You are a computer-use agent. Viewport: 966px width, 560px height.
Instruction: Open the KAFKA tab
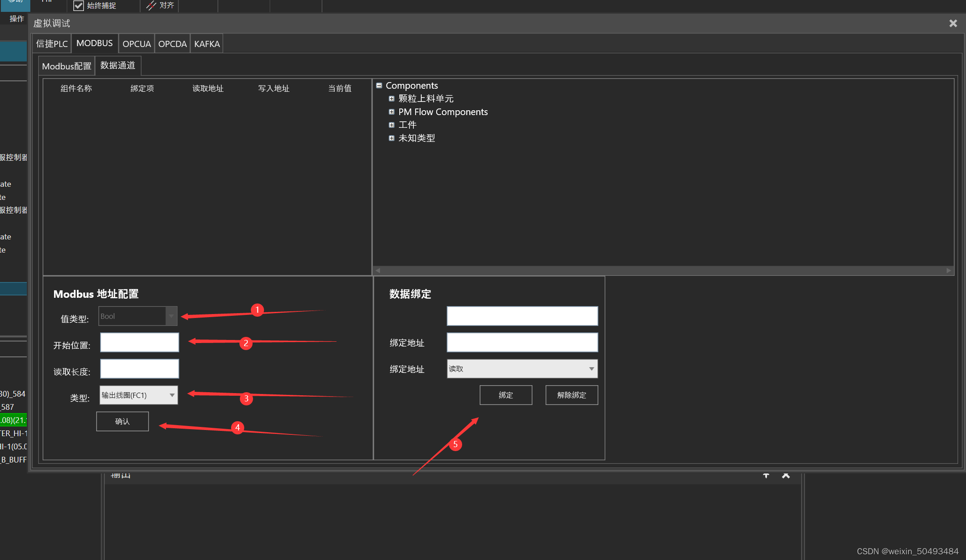(207, 44)
